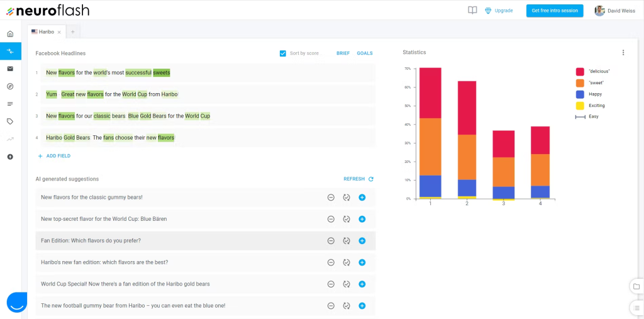Open the folder icon at bottom right

tap(636, 287)
